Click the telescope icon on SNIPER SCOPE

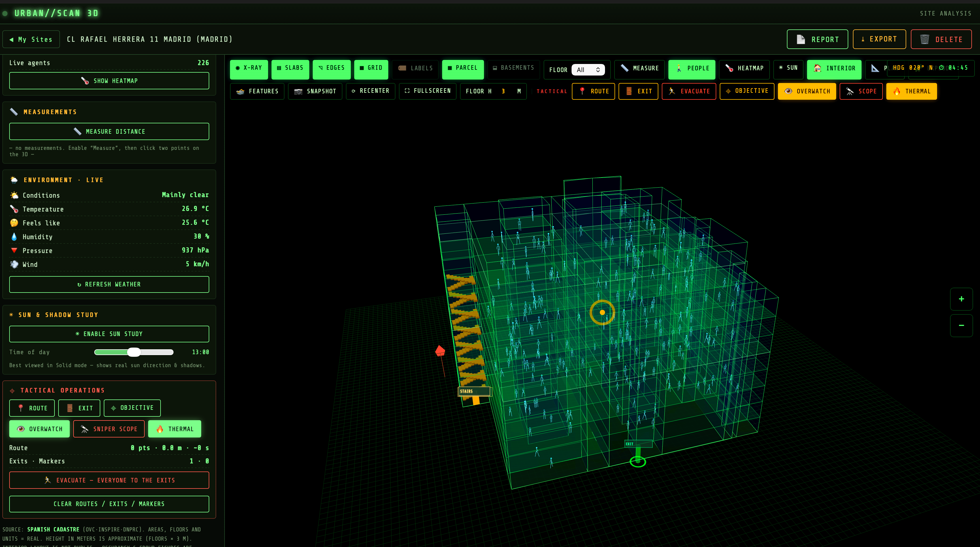[84, 429]
